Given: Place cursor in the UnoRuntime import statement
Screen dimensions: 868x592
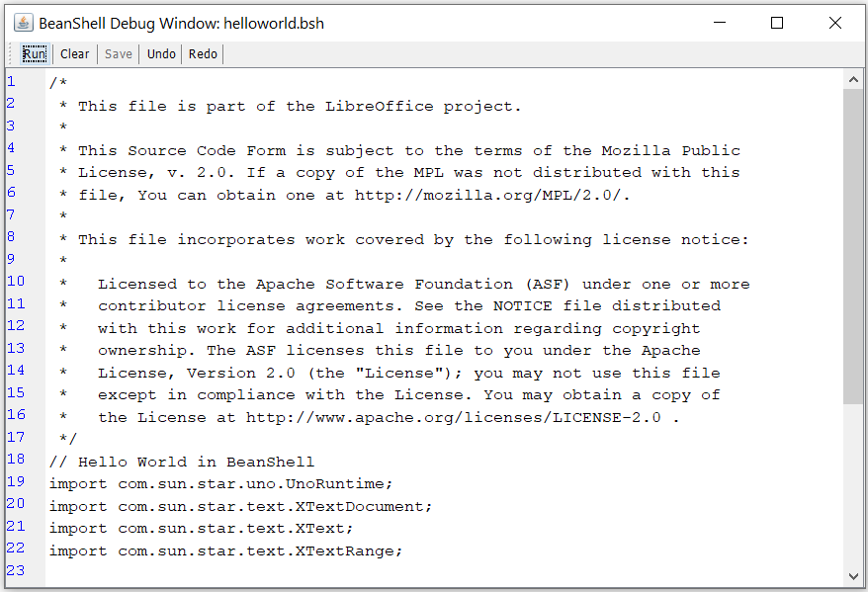Looking at the screenshot, I should [219, 483].
